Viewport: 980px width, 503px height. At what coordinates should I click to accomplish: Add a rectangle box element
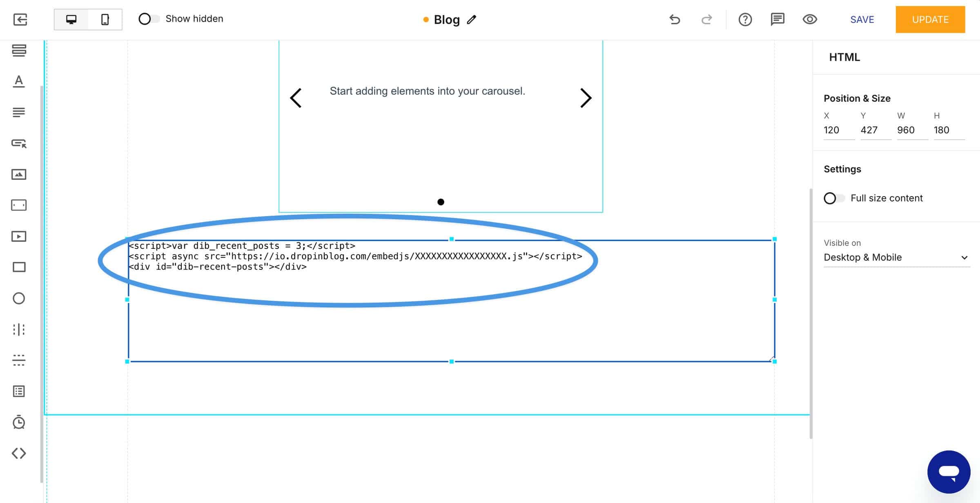click(19, 267)
